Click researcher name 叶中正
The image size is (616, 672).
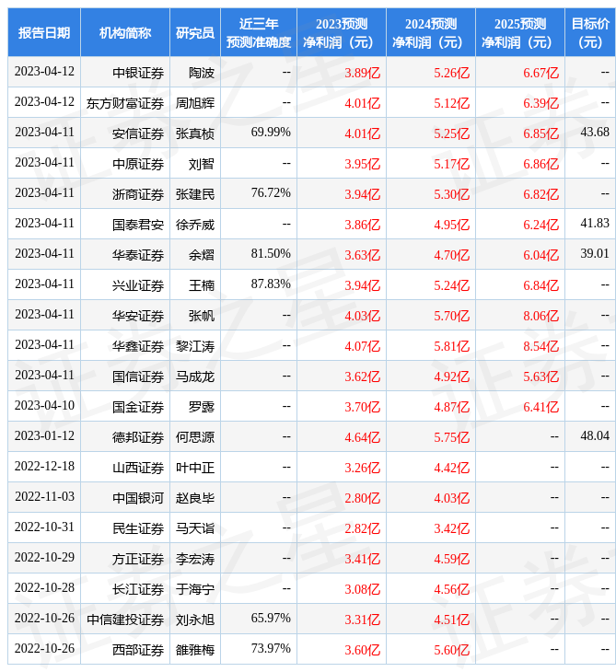click(x=195, y=468)
